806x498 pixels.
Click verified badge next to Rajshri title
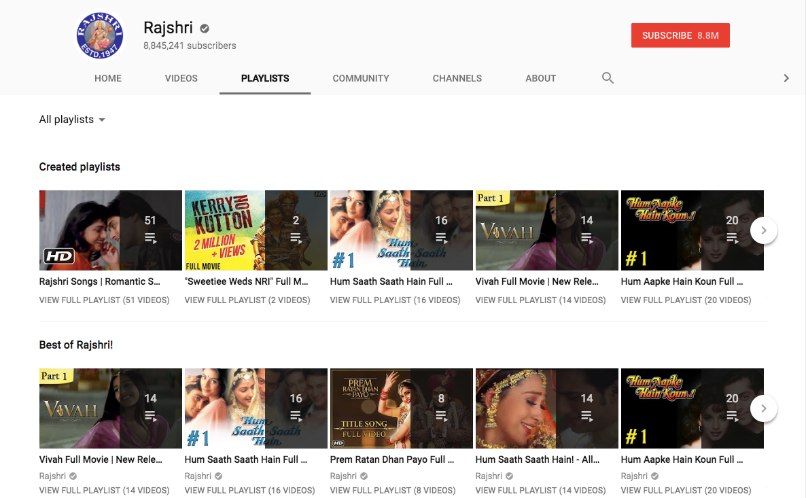click(x=205, y=28)
